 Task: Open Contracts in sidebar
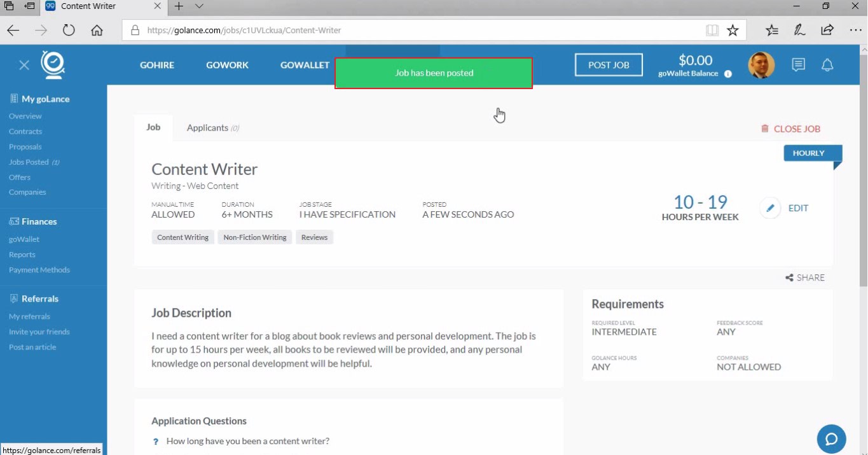click(x=25, y=132)
